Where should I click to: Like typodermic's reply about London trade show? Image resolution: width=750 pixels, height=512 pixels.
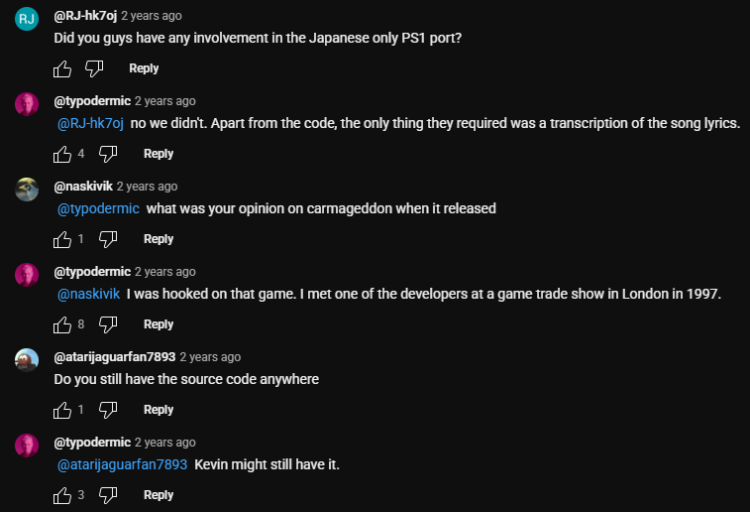[62, 324]
